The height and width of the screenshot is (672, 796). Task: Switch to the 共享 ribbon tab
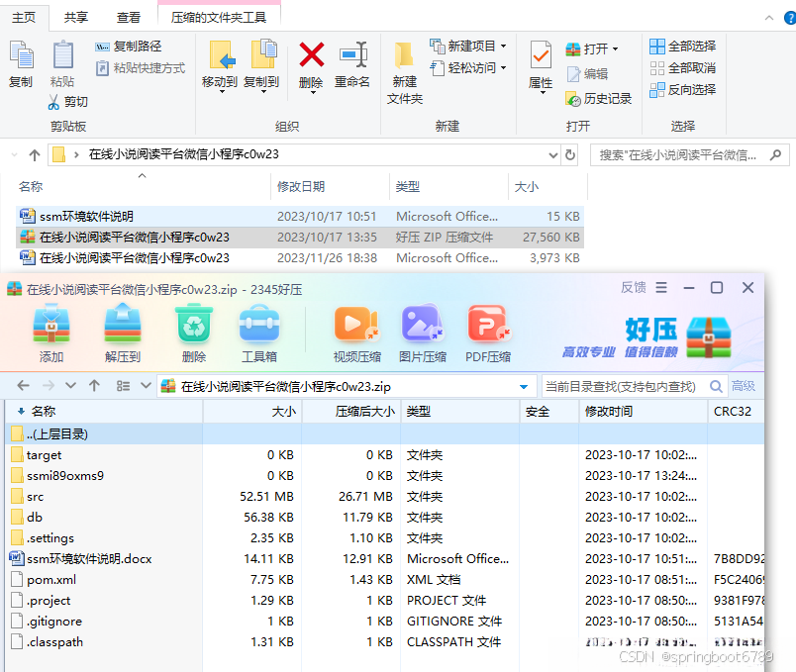(76, 18)
